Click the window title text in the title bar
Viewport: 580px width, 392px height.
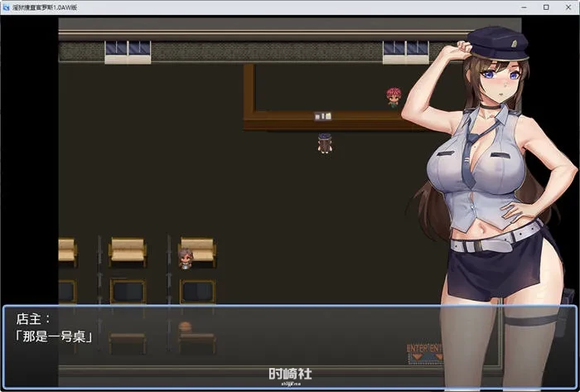[x=45, y=7]
